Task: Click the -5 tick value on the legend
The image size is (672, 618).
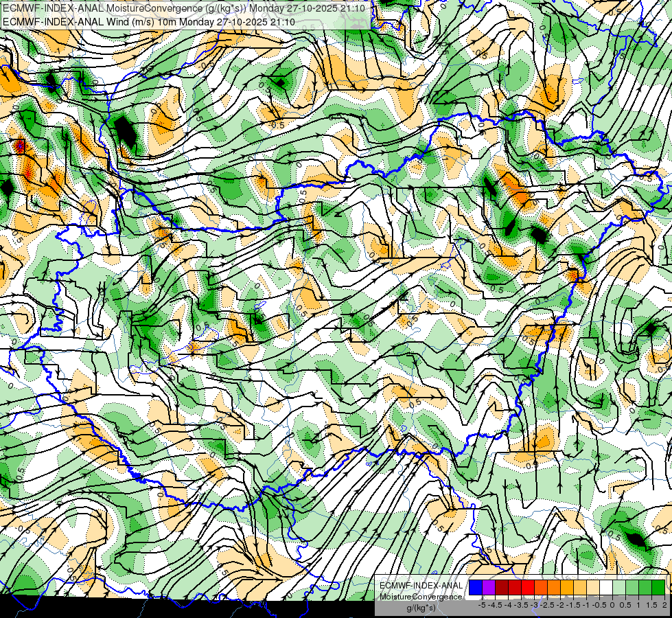Action: click(482, 605)
